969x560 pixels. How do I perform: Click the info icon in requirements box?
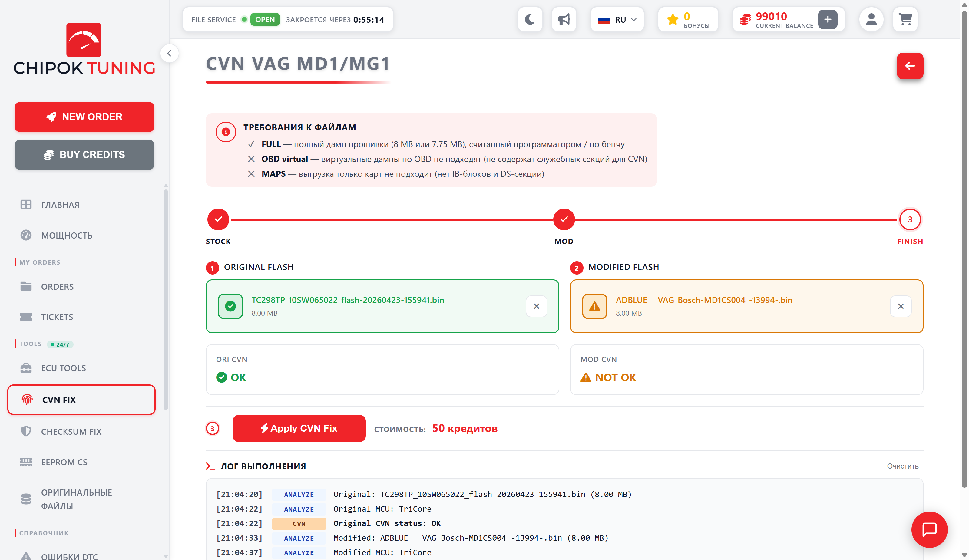tap(226, 132)
